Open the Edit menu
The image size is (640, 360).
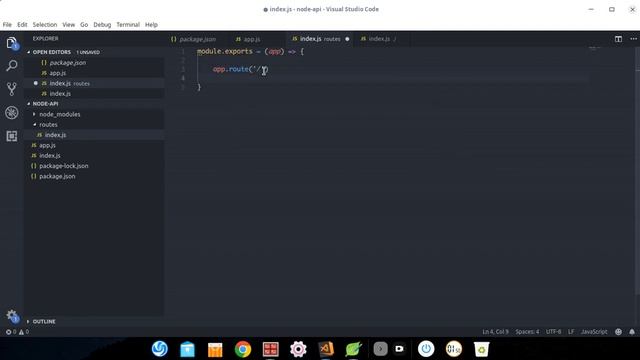[x=22, y=24]
